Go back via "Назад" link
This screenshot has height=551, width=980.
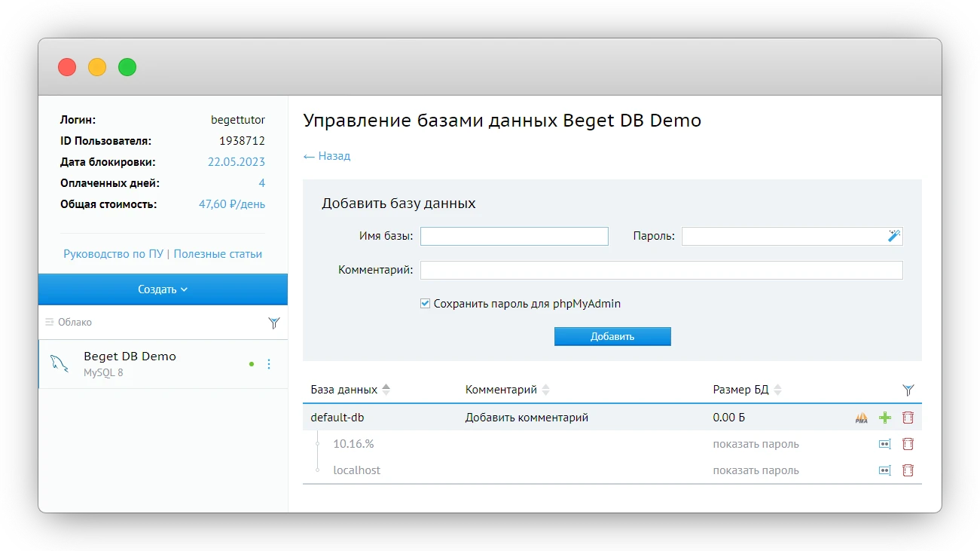(x=327, y=156)
